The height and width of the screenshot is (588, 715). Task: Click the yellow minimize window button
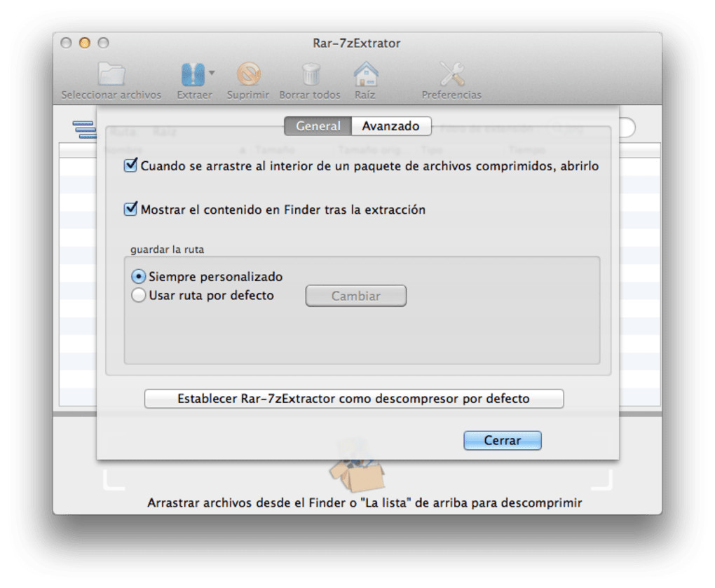point(85,43)
